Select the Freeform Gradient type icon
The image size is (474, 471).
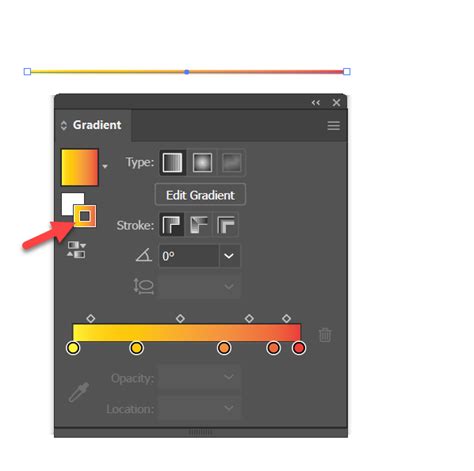(232, 163)
